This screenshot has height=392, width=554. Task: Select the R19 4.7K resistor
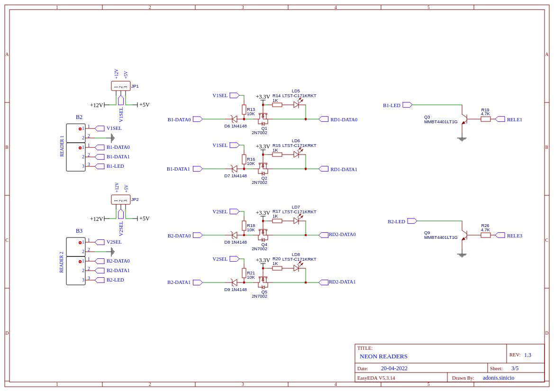point(485,119)
